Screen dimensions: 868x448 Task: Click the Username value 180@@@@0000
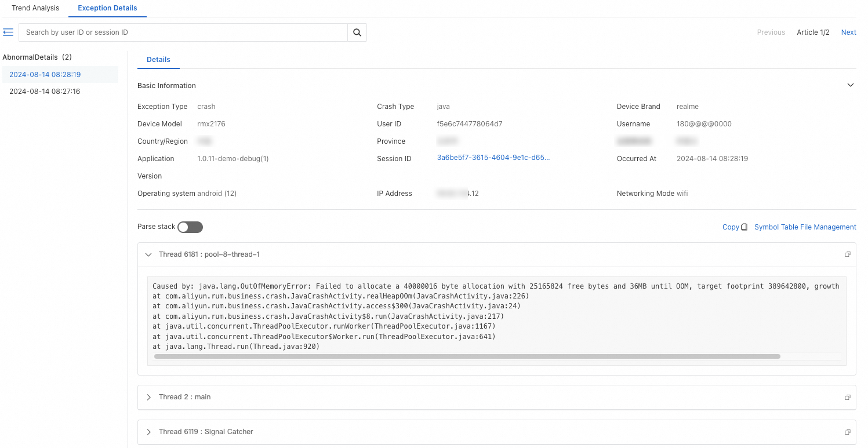[x=704, y=124]
